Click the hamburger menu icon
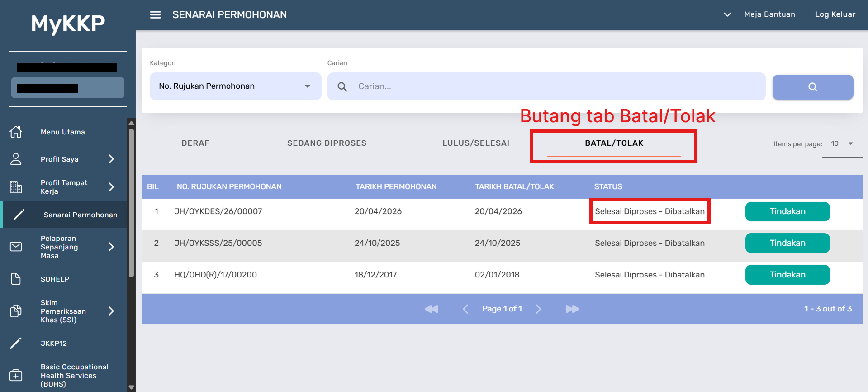 coord(155,15)
